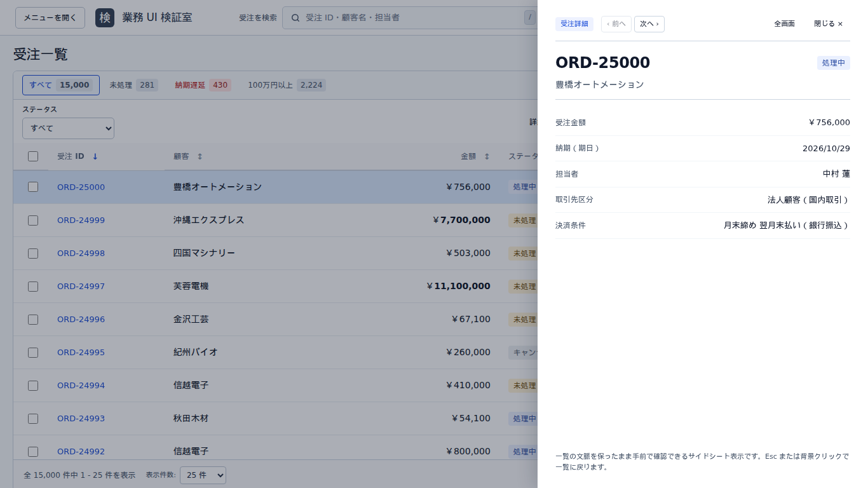Viewport: 868px width, 488px height.
Task: Open the ORD-24995 link
Action: [x=81, y=353]
